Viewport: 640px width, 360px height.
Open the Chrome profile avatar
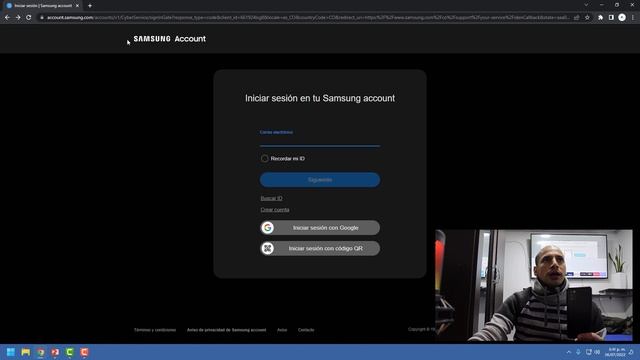(622, 18)
